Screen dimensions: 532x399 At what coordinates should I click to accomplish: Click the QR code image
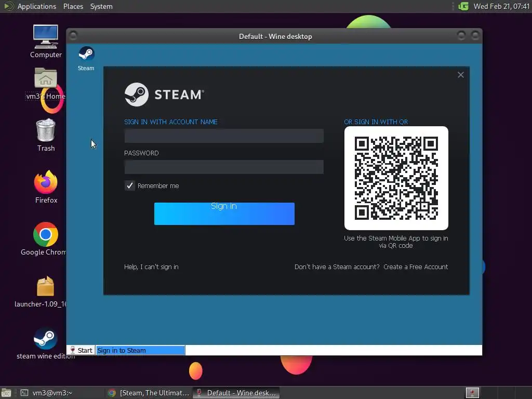click(x=396, y=178)
